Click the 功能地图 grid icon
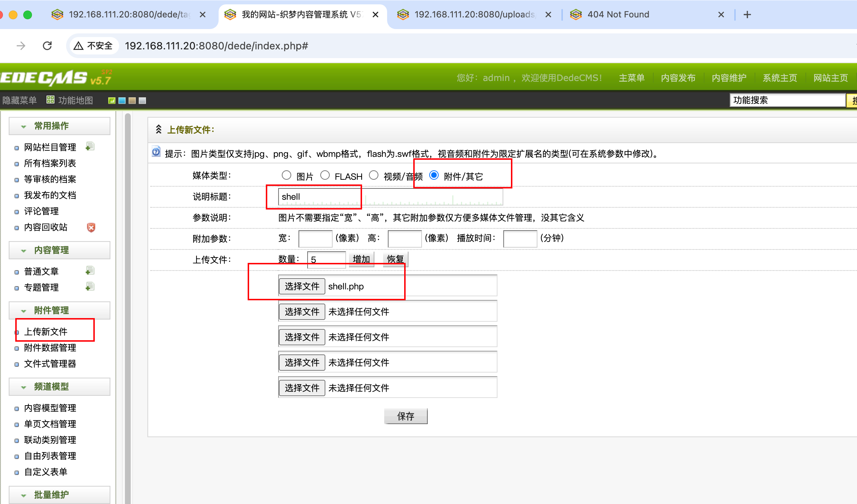Viewport: 857px width, 504px height. (x=50, y=100)
